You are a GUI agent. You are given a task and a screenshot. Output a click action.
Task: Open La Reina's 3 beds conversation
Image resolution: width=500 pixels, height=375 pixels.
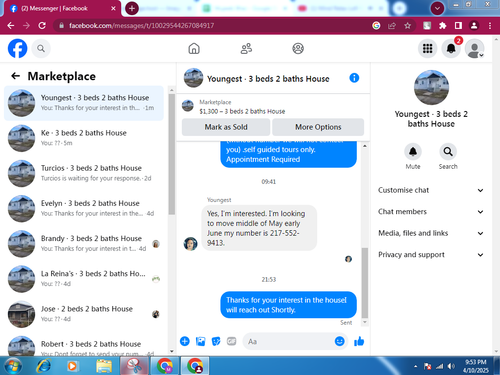pos(84,279)
